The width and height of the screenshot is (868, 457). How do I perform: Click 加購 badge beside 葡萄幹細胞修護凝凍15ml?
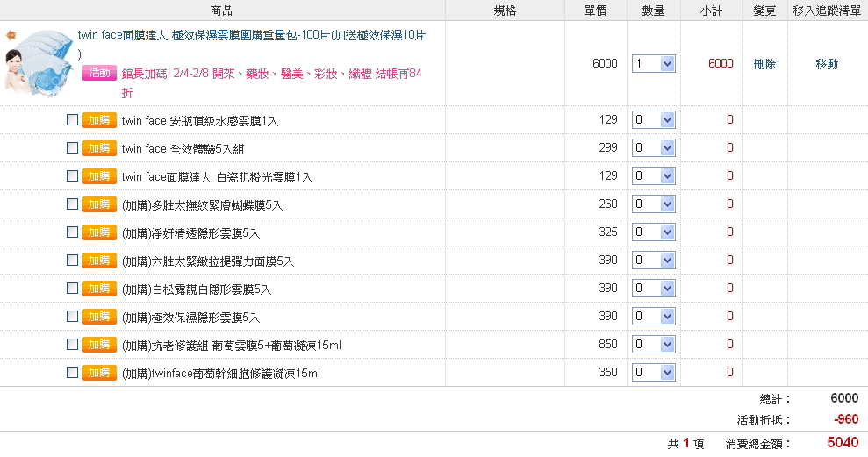coord(100,372)
